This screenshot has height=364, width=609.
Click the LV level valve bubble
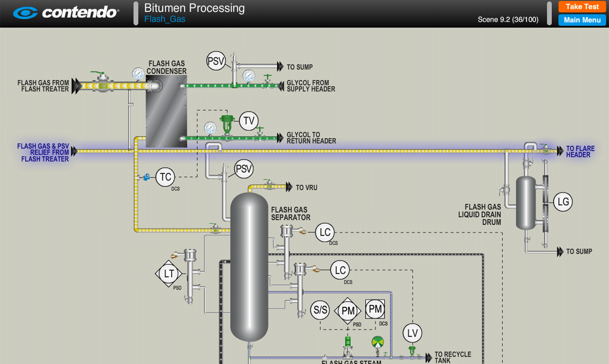click(412, 333)
